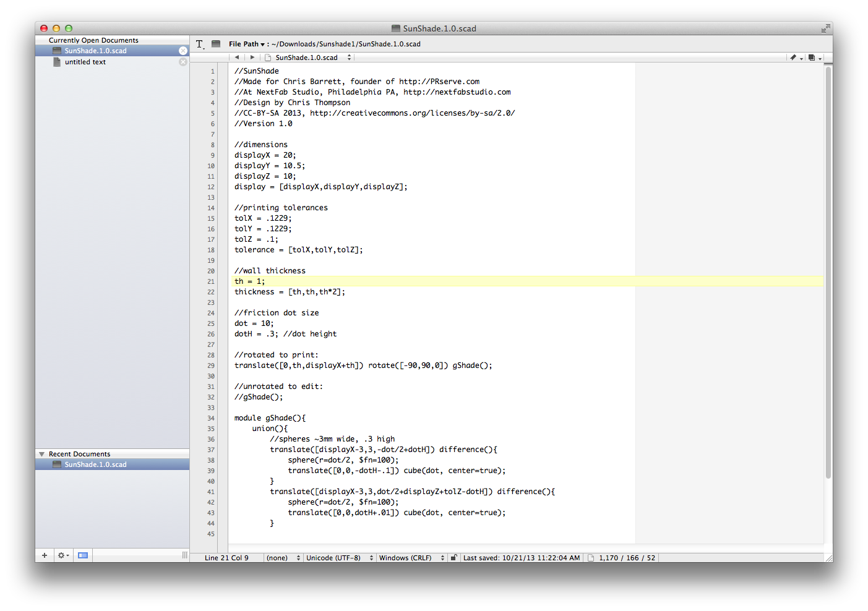Toggle the document lock icon
Screen dimensions: 868x611
pyautogui.click(x=453, y=558)
